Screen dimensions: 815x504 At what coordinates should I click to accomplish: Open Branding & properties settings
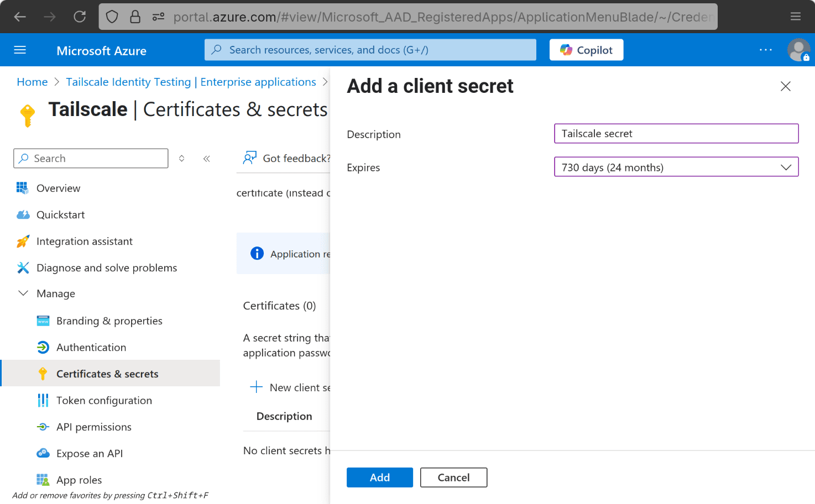(x=109, y=321)
